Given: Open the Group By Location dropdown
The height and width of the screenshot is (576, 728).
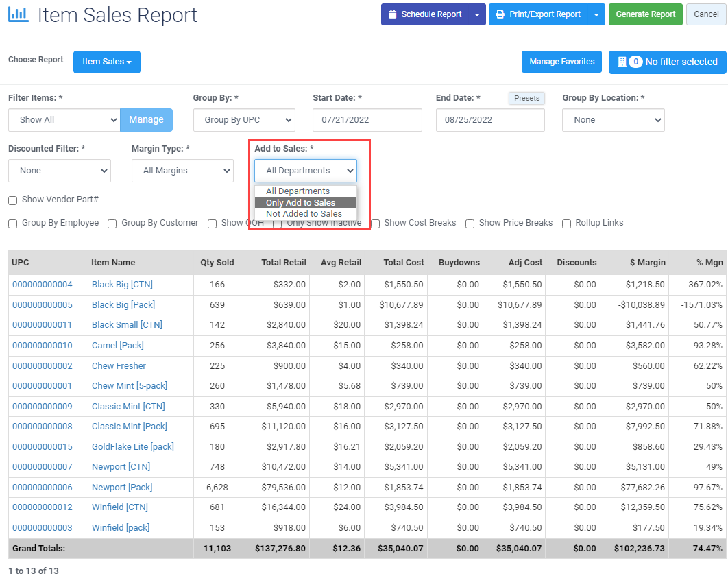Looking at the screenshot, I should point(614,120).
